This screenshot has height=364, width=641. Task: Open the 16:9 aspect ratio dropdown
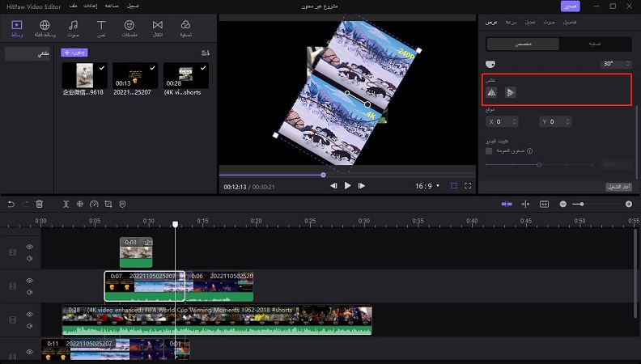click(427, 186)
